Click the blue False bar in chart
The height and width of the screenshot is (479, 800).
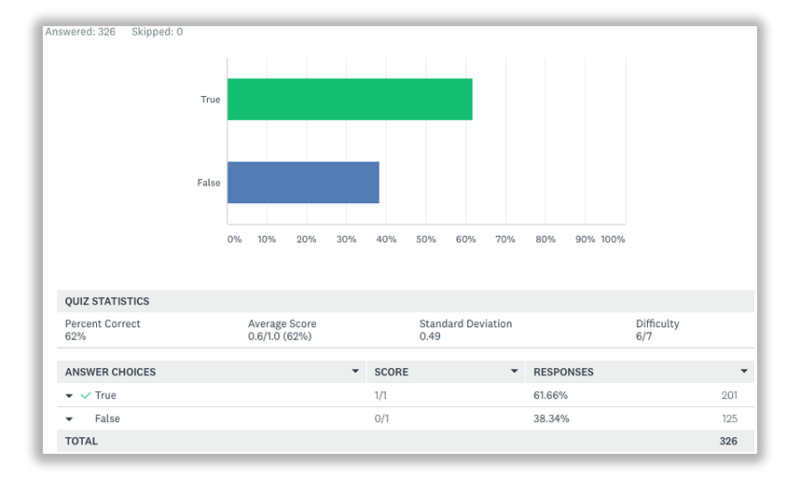[303, 182]
